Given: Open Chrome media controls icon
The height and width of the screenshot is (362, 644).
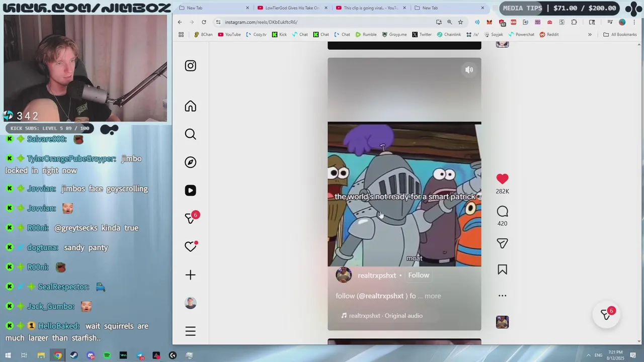Looking at the screenshot, I should pyautogui.click(x=610, y=22).
